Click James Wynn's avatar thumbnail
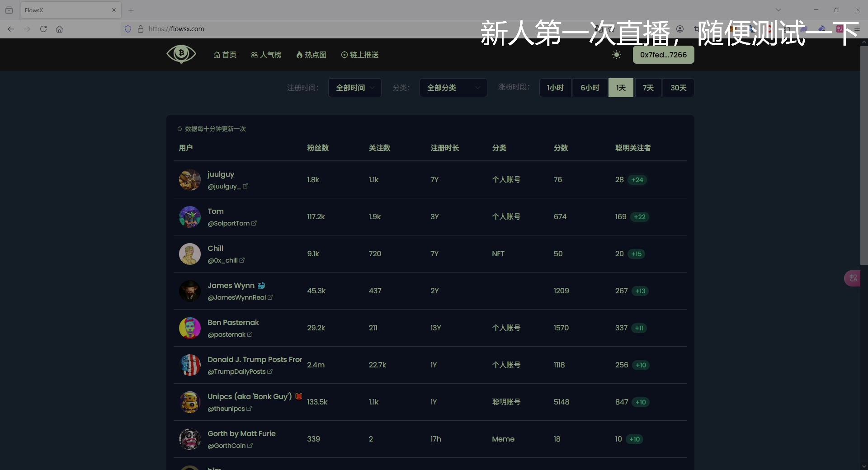868x470 pixels. coord(190,291)
